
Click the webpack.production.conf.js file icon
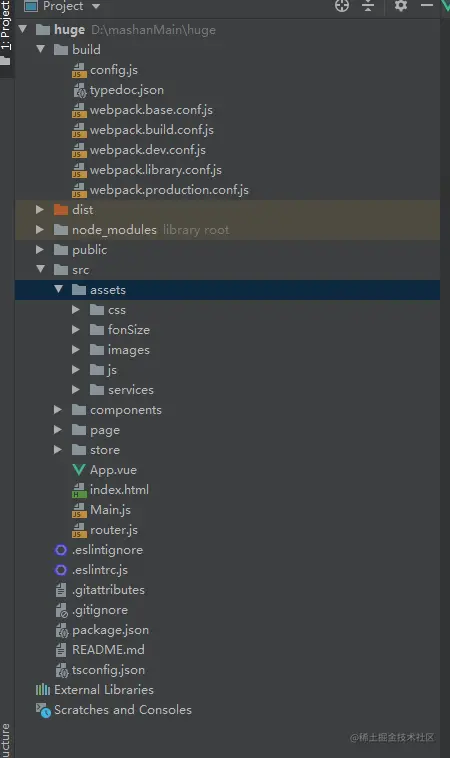(79, 190)
